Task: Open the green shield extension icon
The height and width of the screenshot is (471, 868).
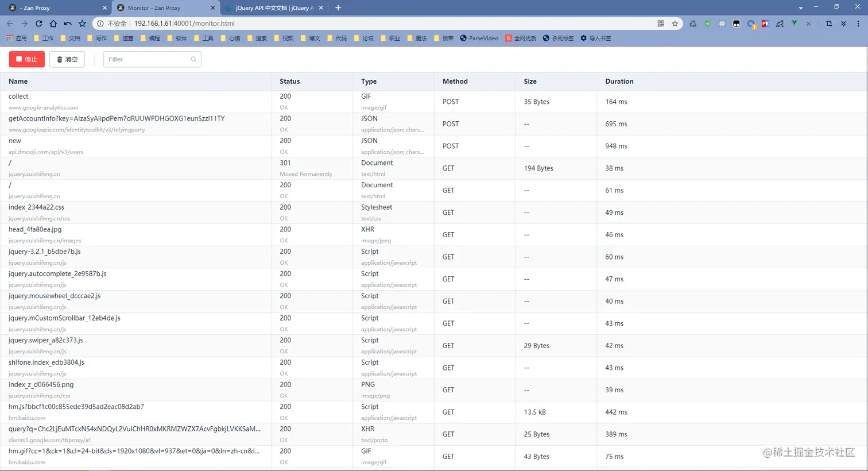Action: pyautogui.click(x=707, y=24)
